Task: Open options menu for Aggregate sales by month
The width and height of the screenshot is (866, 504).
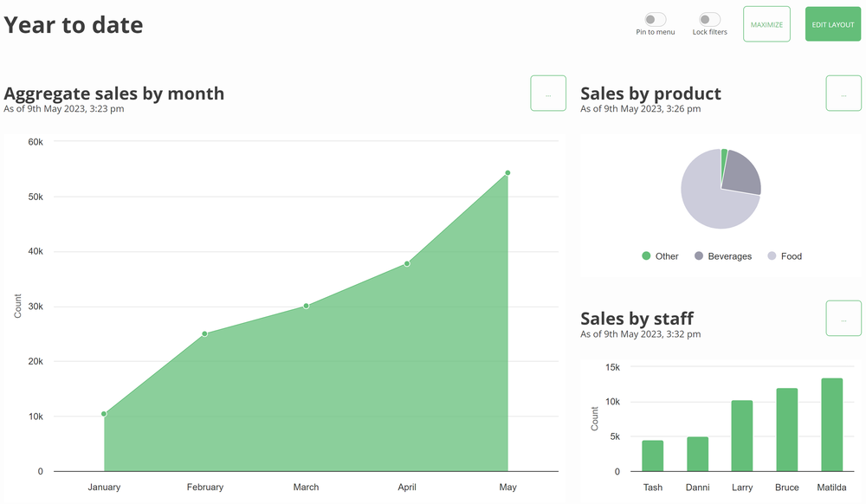Action: tap(547, 94)
